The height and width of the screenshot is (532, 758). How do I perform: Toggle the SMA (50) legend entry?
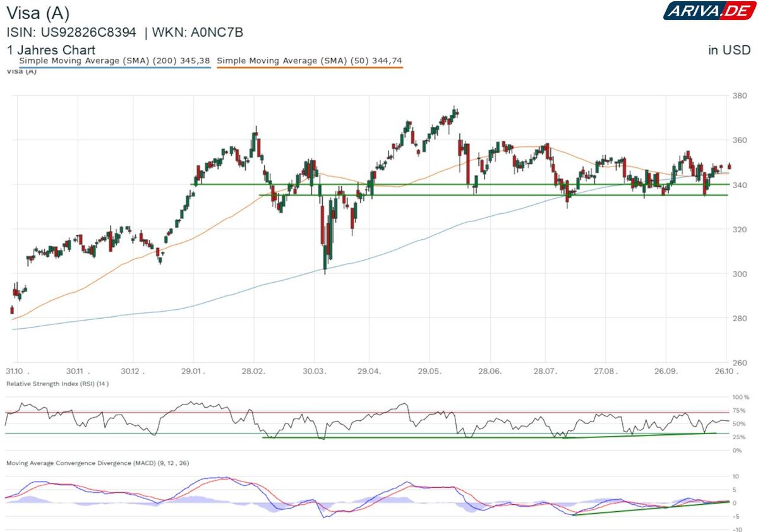pos(310,61)
